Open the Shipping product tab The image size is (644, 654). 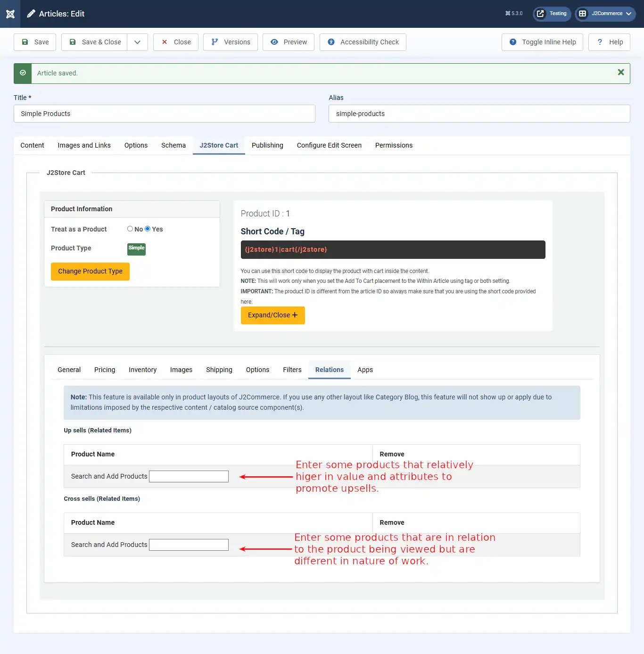[219, 370]
